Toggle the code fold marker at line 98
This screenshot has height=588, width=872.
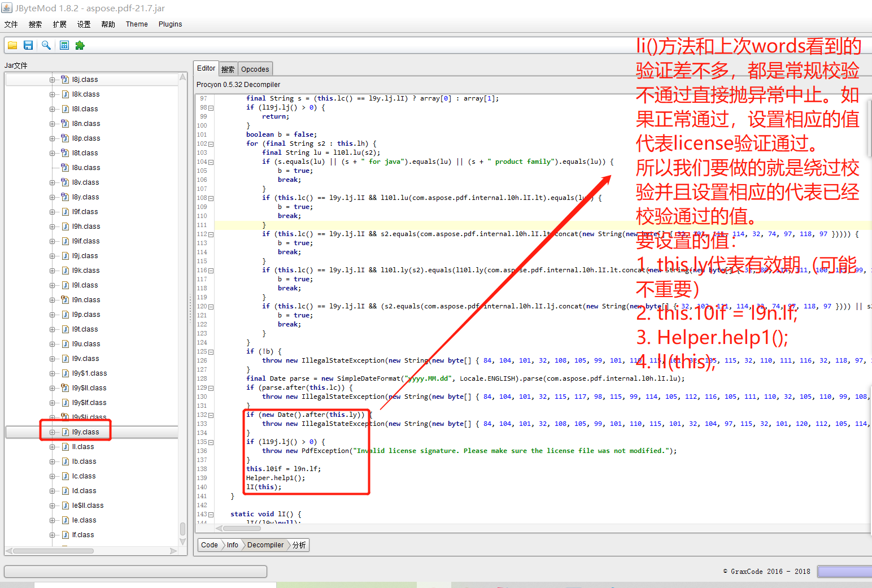[x=211, y=108]
